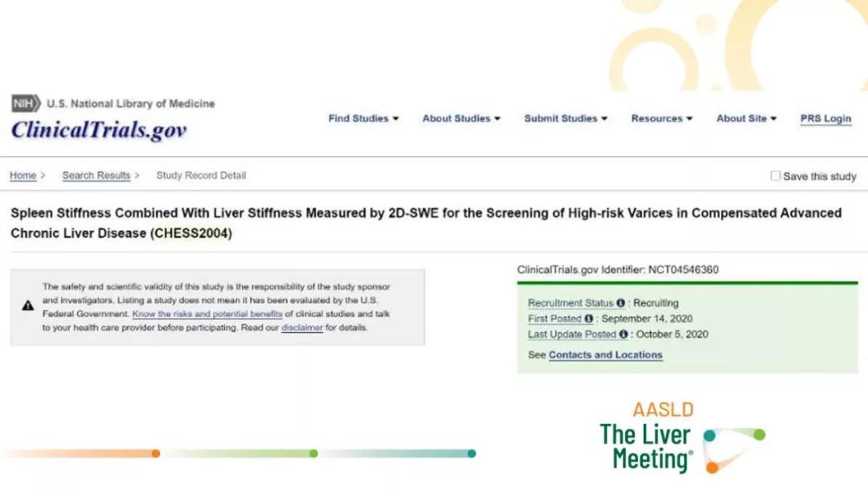This screenshot has width=868, height=489.
Task: Click Know the risks and potential benefits link
Action: click(207, 314)
